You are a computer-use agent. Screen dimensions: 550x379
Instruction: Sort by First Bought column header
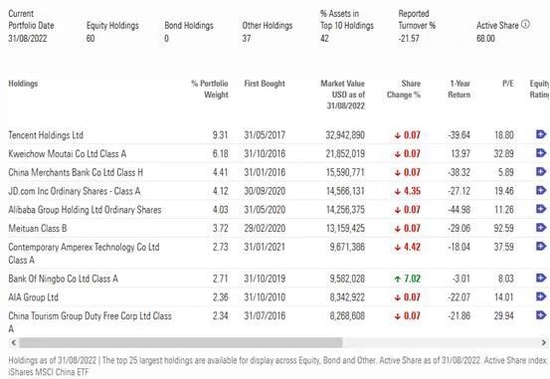coord(264,84)
